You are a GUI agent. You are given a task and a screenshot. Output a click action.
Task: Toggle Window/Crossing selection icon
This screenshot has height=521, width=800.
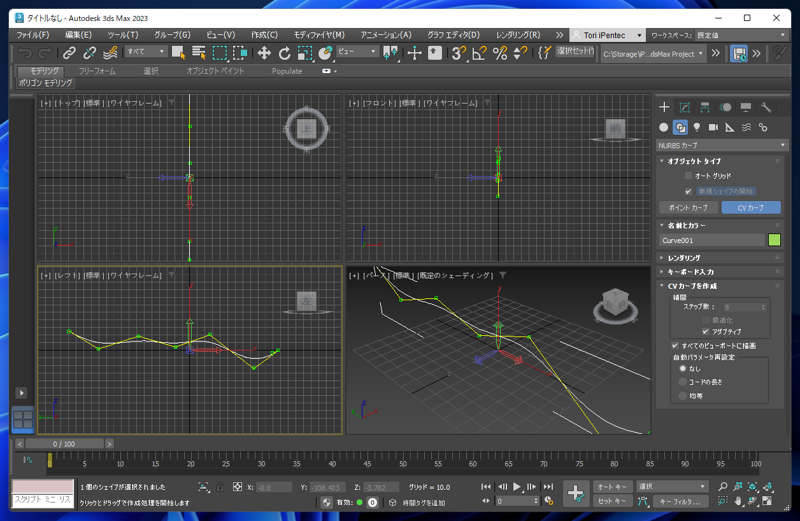tap(240, 53)
